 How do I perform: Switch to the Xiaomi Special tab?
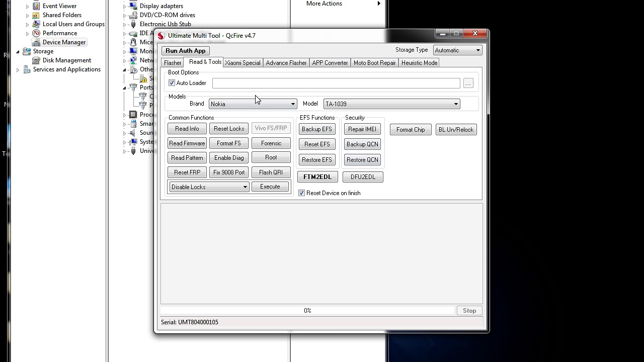click(243, 63)
